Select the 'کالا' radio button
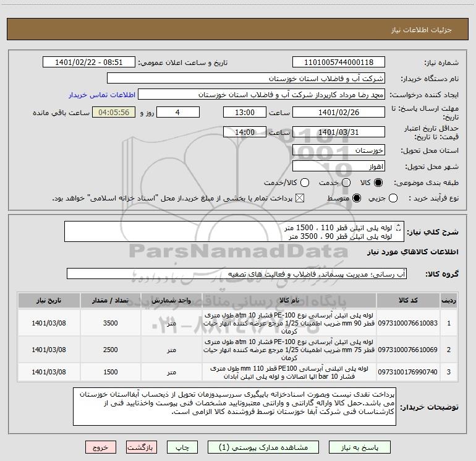 coord(378,183)
